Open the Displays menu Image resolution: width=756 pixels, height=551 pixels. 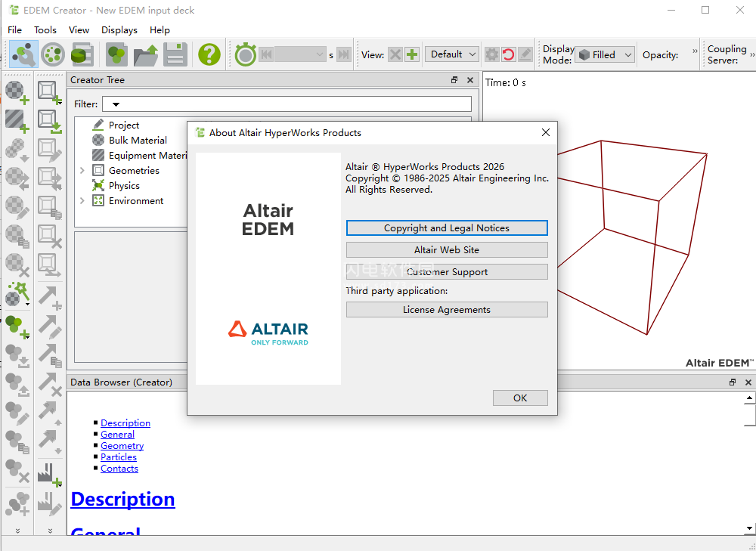(119, 30)
